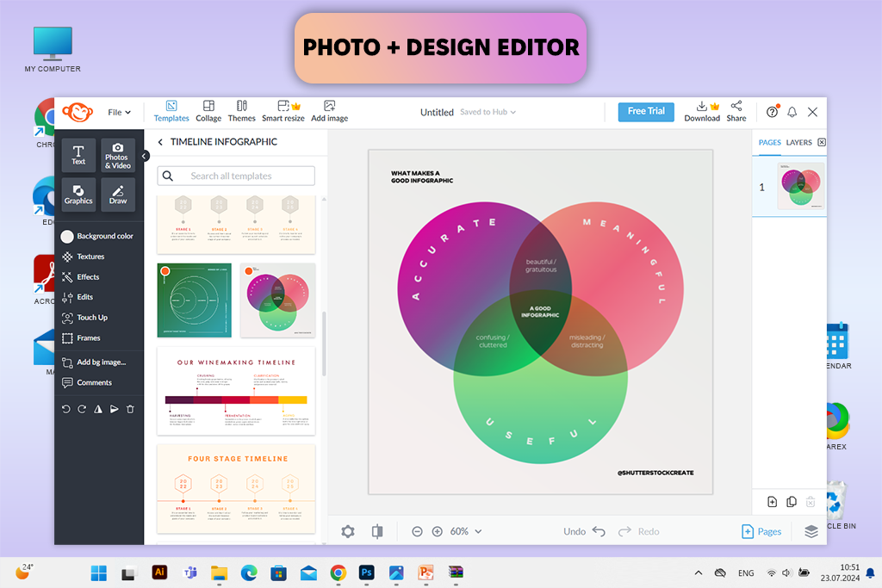882x588 pixels.
Task: Zoom in with the plus icon
Action: tap(437, 531)
